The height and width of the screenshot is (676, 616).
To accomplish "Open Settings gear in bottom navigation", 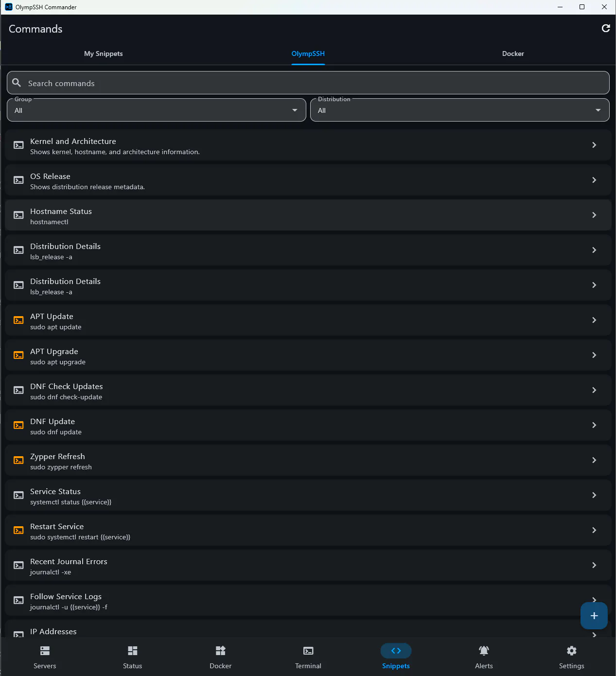I will point(571,657).
